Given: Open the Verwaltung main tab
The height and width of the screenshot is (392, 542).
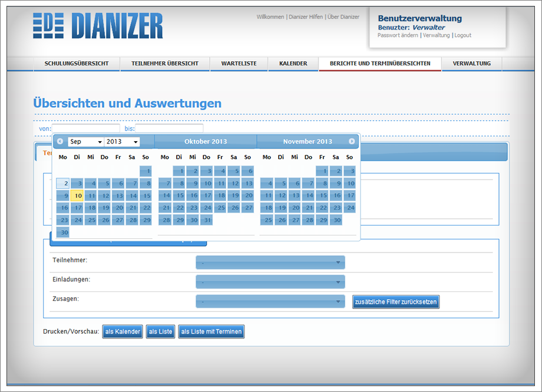Looking at the screenshot, I should (472, 64).
